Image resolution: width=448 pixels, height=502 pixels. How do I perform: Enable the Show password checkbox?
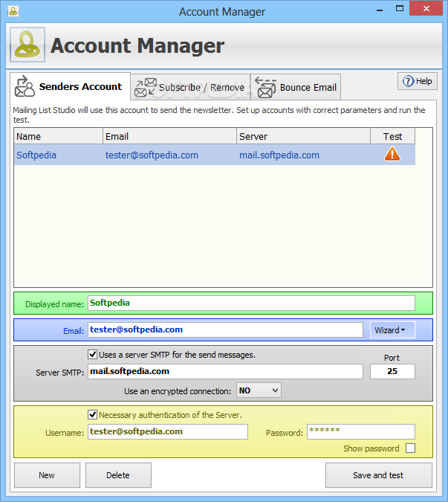pyautogui.click(x=410, y=448)
